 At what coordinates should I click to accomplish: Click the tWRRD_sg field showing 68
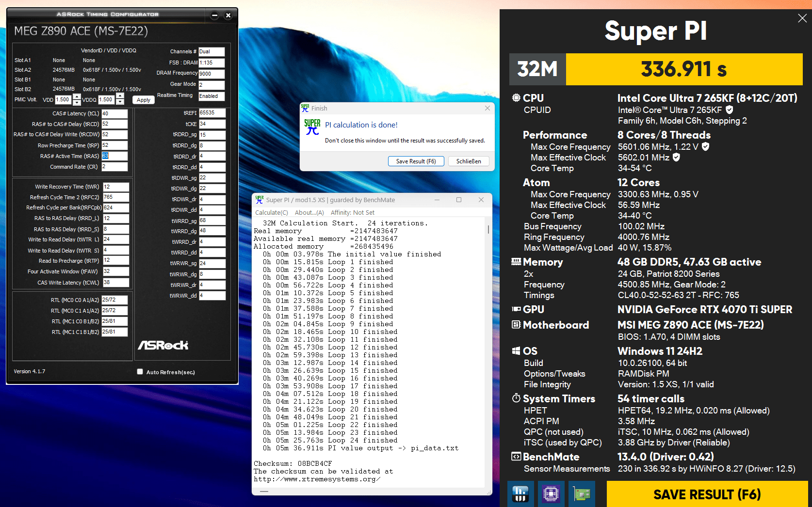[x=212, y=220]
